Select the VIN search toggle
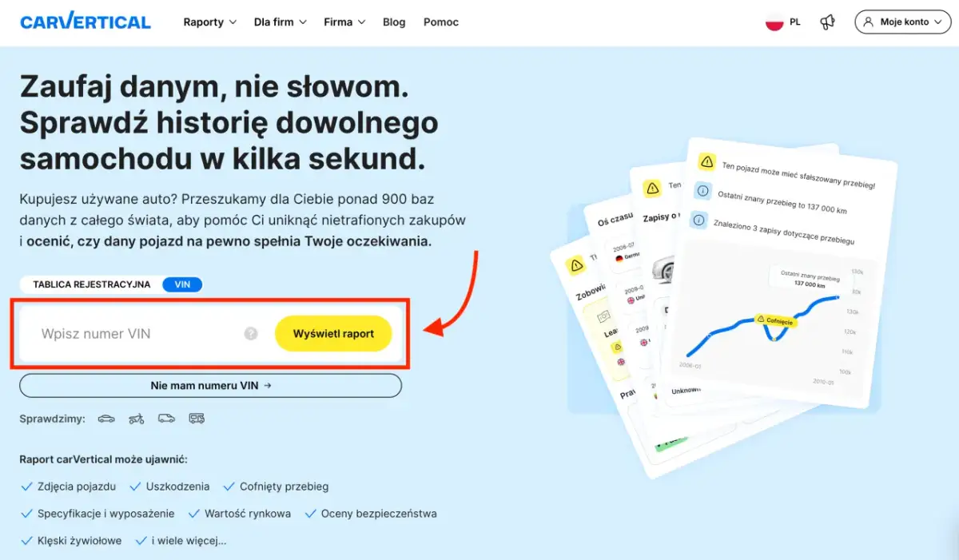 (182, 284)
